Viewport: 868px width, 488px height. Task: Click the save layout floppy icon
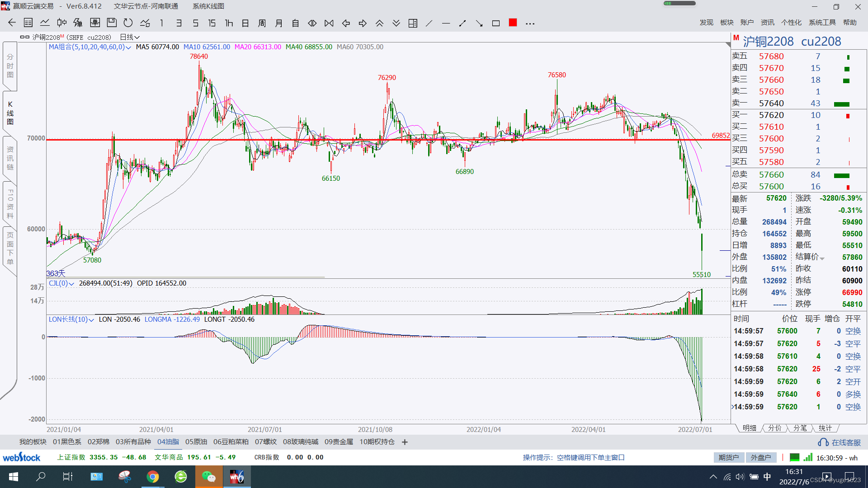[x=112, y=23]
